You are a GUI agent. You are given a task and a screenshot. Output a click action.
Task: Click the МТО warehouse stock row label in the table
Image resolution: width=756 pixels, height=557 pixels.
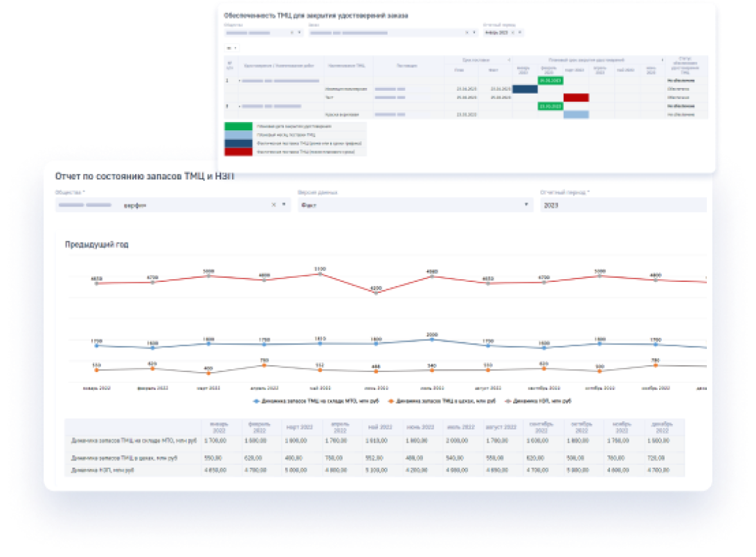(x=134, y=441)
